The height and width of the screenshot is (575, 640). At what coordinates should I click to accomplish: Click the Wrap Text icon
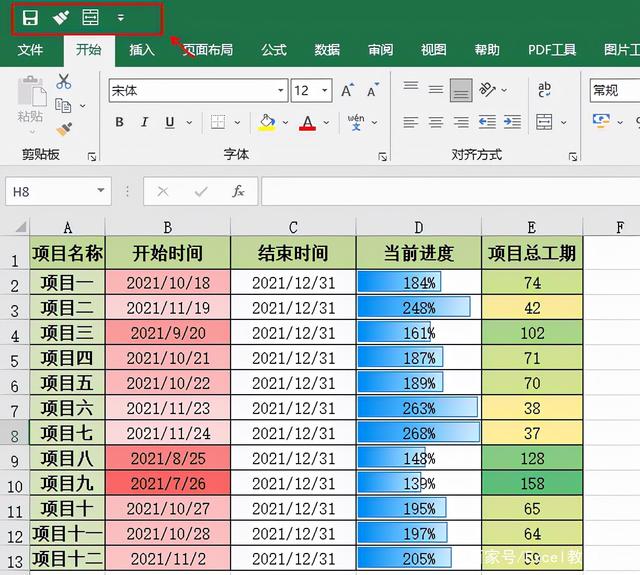click(x=544, y=89)
